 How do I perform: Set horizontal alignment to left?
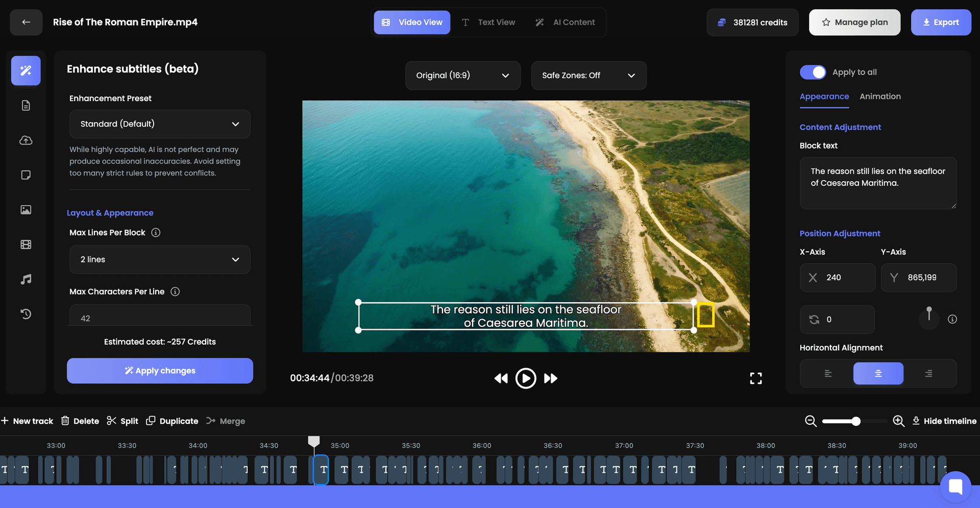828,374
